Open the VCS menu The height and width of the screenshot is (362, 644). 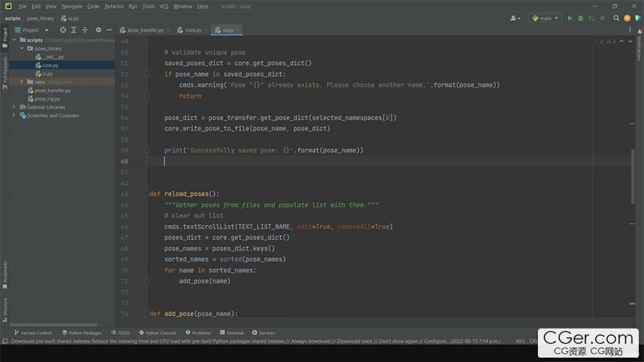[x=163, y=6]
